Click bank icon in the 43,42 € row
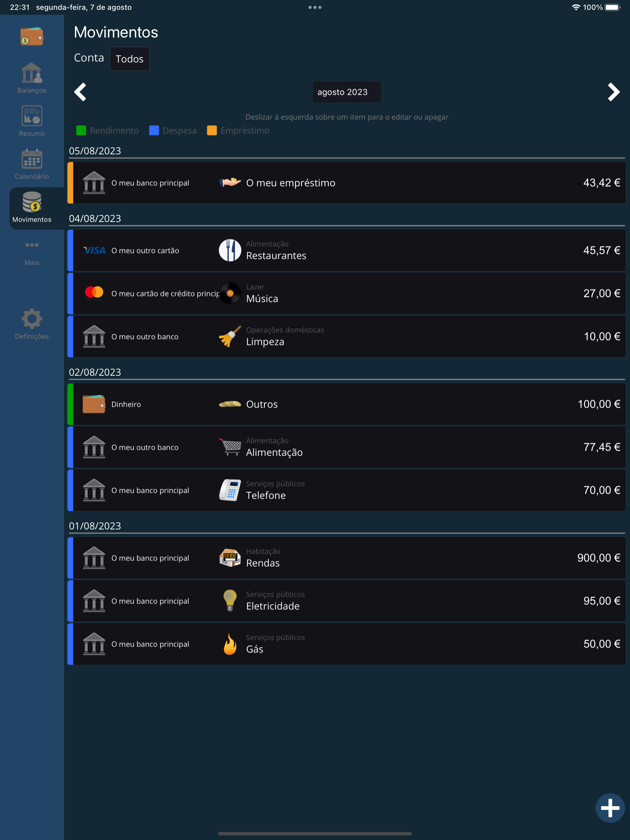Viewport: 630px width, 840px height. (94, 183)
